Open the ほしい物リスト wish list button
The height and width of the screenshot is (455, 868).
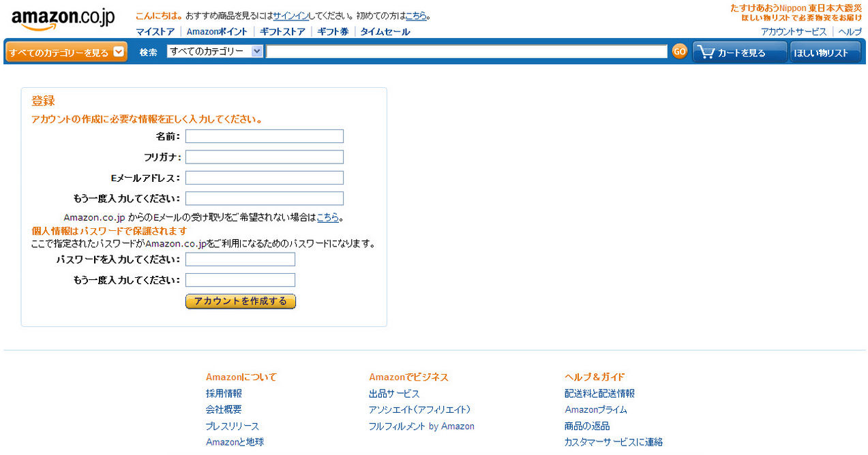(825, 52)
